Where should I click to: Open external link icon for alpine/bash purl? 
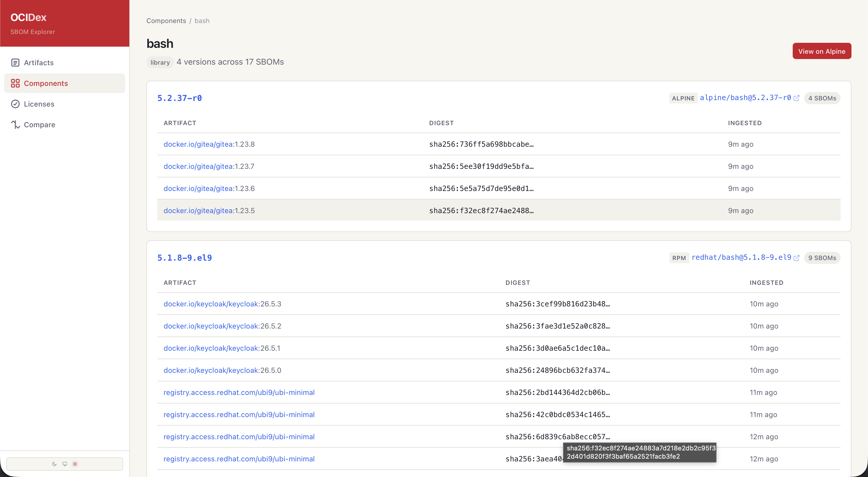[797, 98]
